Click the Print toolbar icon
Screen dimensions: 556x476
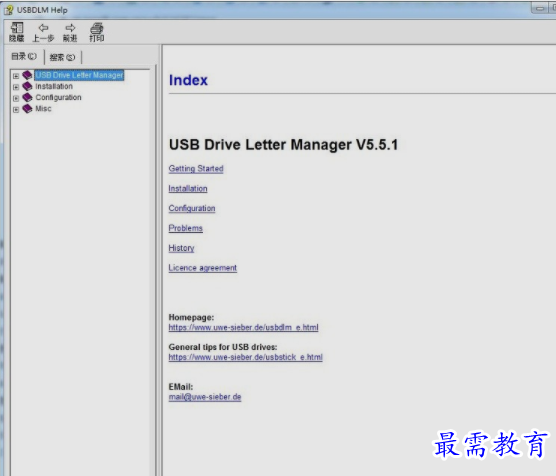click(96, 28)
